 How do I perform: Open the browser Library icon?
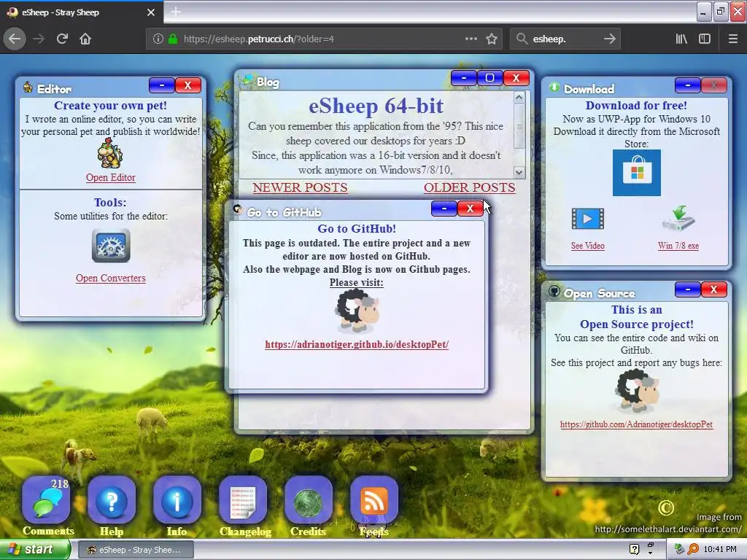coord(682,39)
